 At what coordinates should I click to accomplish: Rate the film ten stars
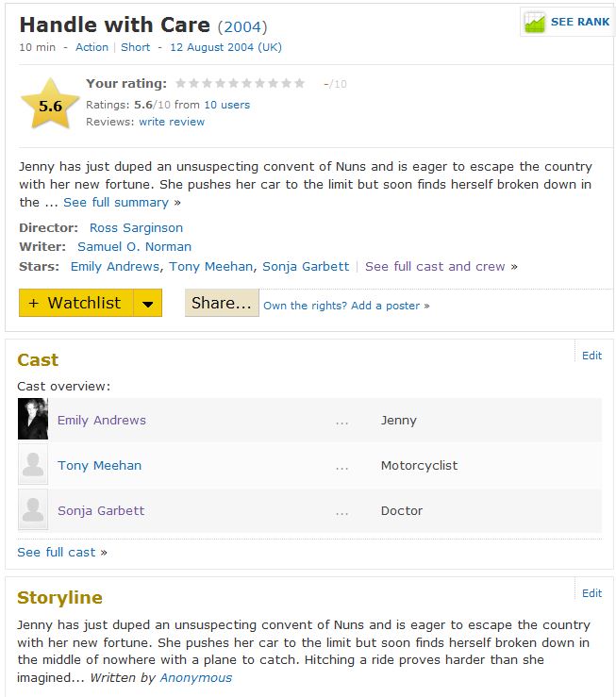(299, 84)
